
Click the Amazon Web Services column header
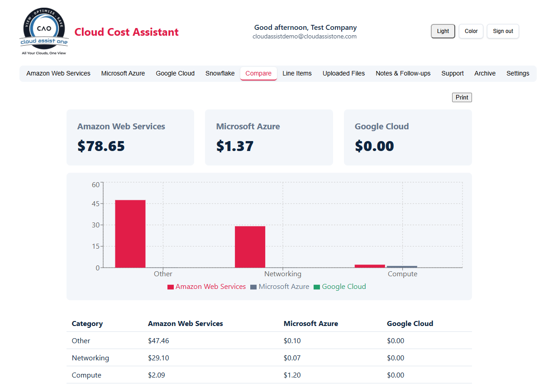pos(186,324)
